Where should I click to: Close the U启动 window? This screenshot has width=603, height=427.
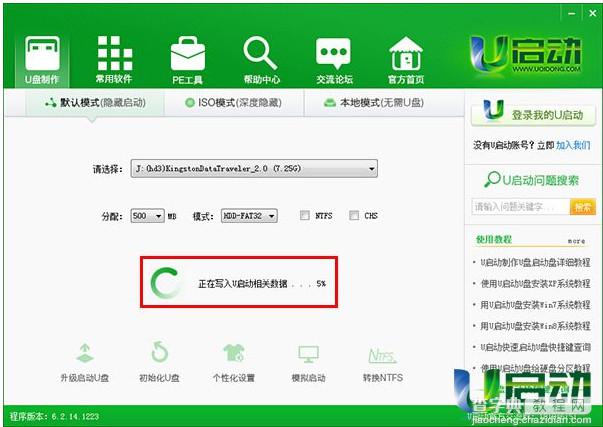(593, 13)
